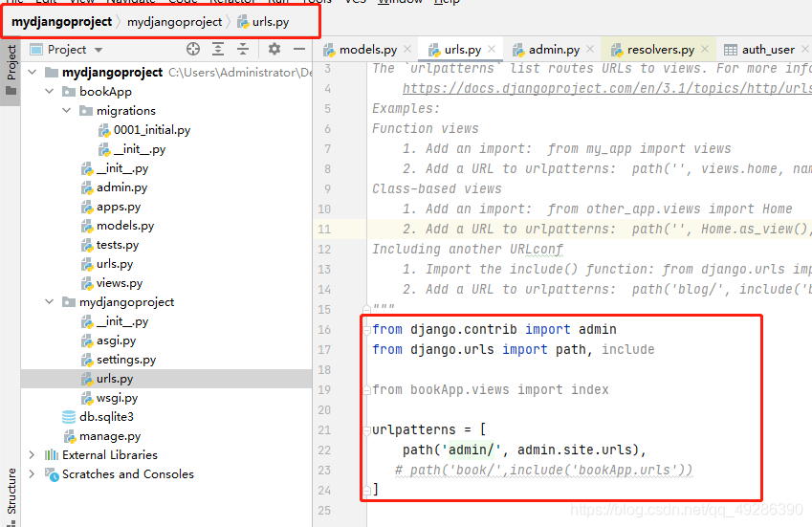The width and height of the screenshot is (812, 527).
Task: Close the models.py tab
Action: [407, 49]
